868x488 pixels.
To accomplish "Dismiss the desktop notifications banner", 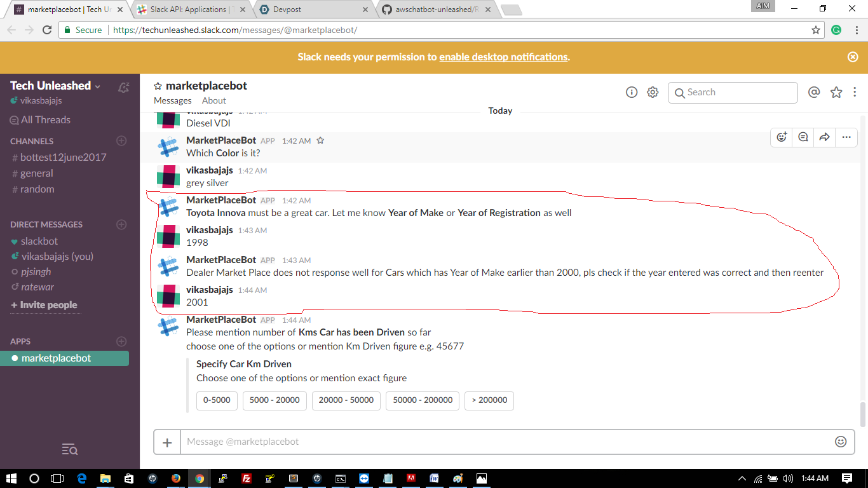I will [853, 57].
